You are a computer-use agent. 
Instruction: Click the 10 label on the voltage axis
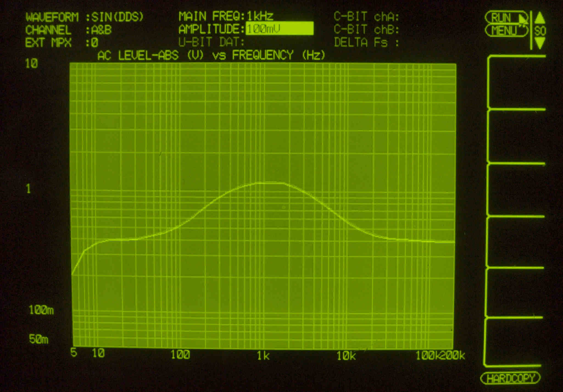coord(31,63)
